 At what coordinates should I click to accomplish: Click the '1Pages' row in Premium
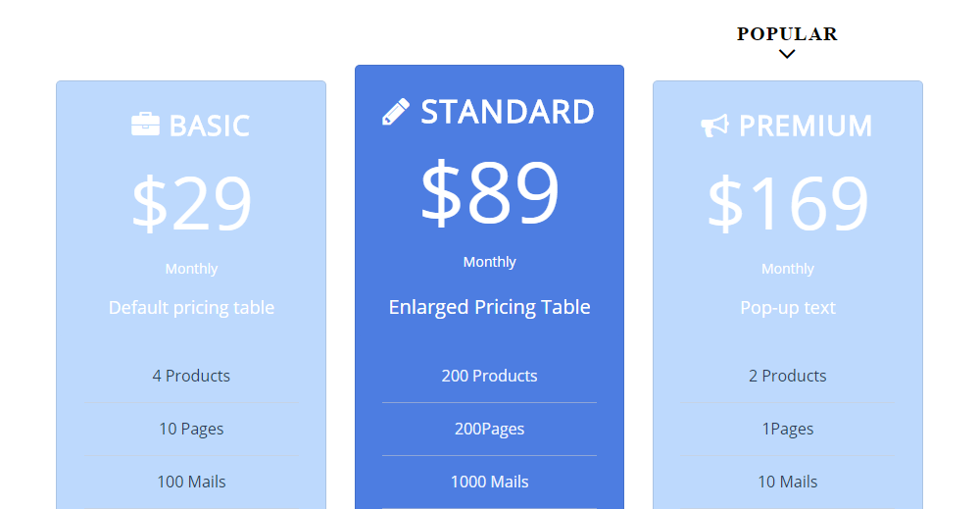pyautogui.click(x=788, y=429)
